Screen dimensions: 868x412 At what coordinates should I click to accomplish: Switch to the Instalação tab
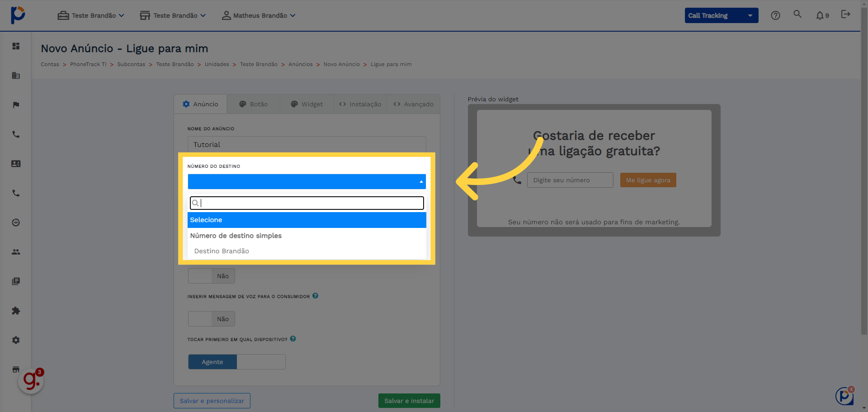pyautogui.click(x=360, y=104)
